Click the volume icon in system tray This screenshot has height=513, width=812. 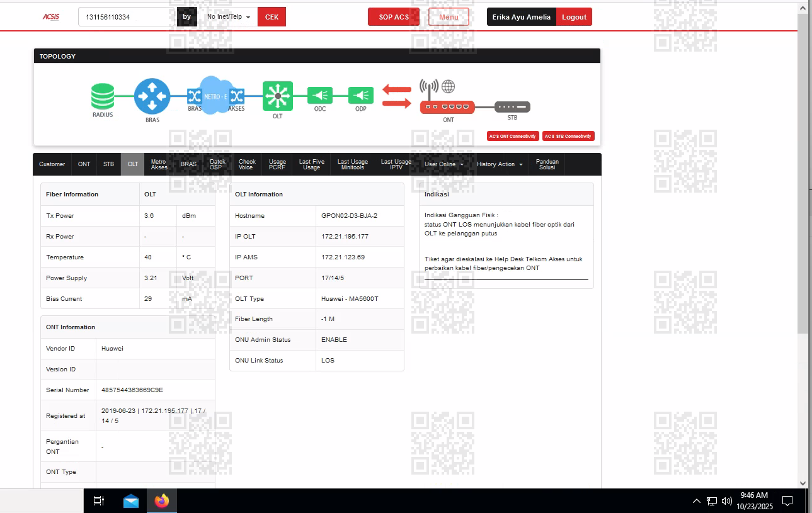tap(727, 501)
